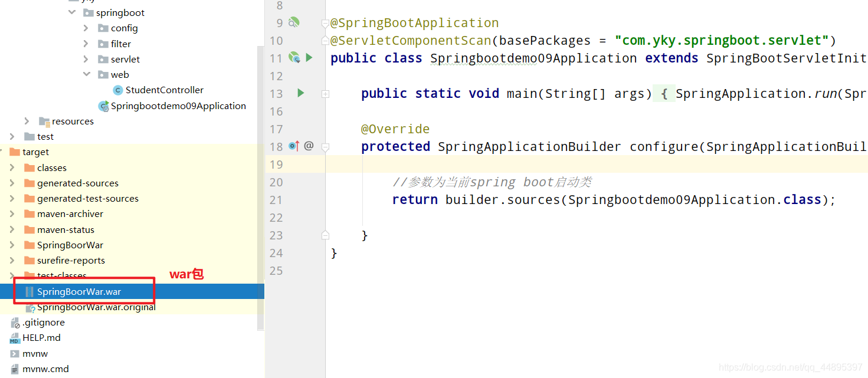Collapse the springboot package folder
This screenshot has height=378, width=868.
pos(72,12)
